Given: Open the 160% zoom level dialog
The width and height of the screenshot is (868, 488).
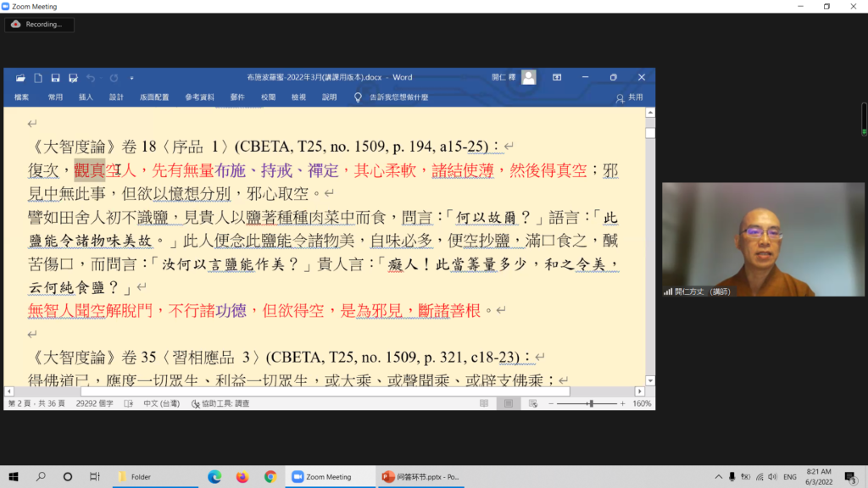Looking at the screenshot, I should click(642, 403).
